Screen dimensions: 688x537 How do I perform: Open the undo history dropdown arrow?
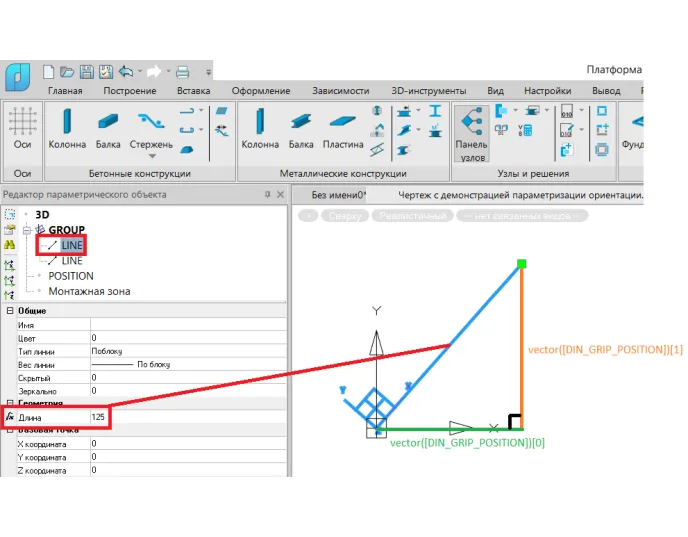click(x=140, y=71)
